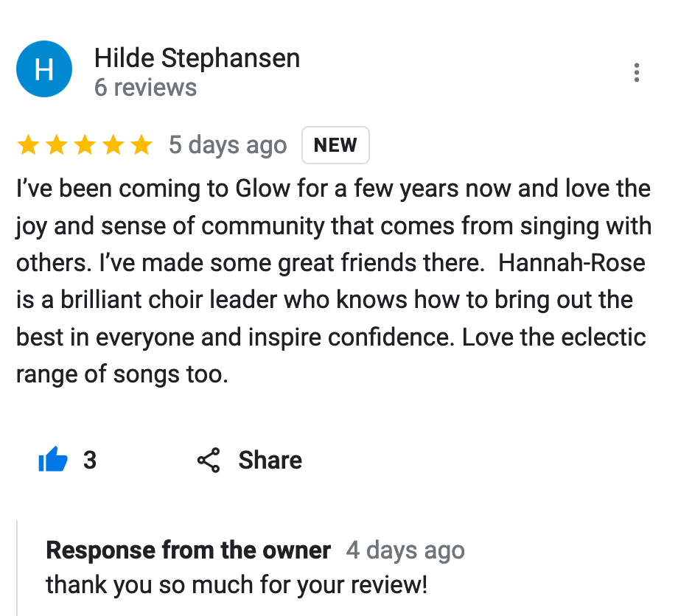Click the third gold rating star
Screen dimensions: 678x616
click(x=85, y=145)
